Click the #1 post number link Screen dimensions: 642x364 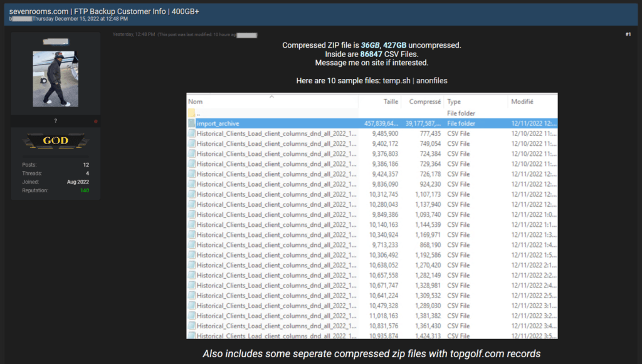[x=628, y=34]
